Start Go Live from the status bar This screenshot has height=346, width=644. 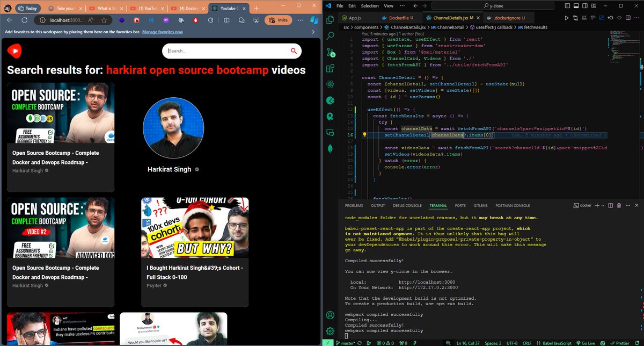(x=588, y=342)
